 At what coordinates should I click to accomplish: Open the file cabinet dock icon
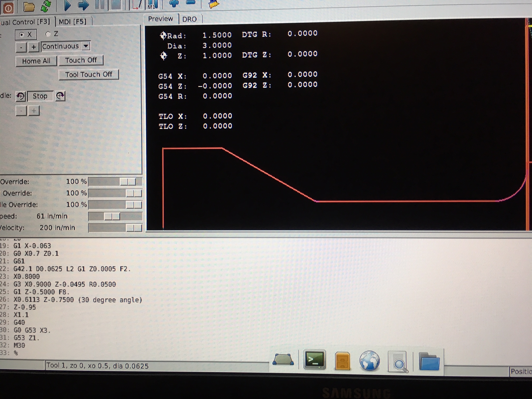pyautogui.click(x=342, y=360)
